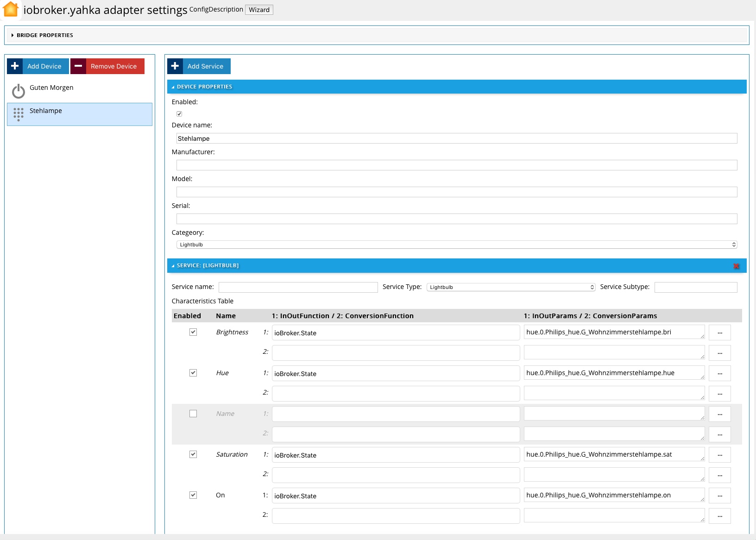Open selector for Saturation row 1 params
The image size is (756, 540).
pos(720,455)
